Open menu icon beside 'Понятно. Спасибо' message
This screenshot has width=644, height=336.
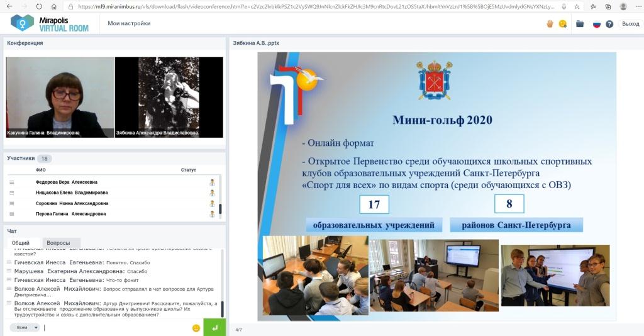tap(9, 262)
